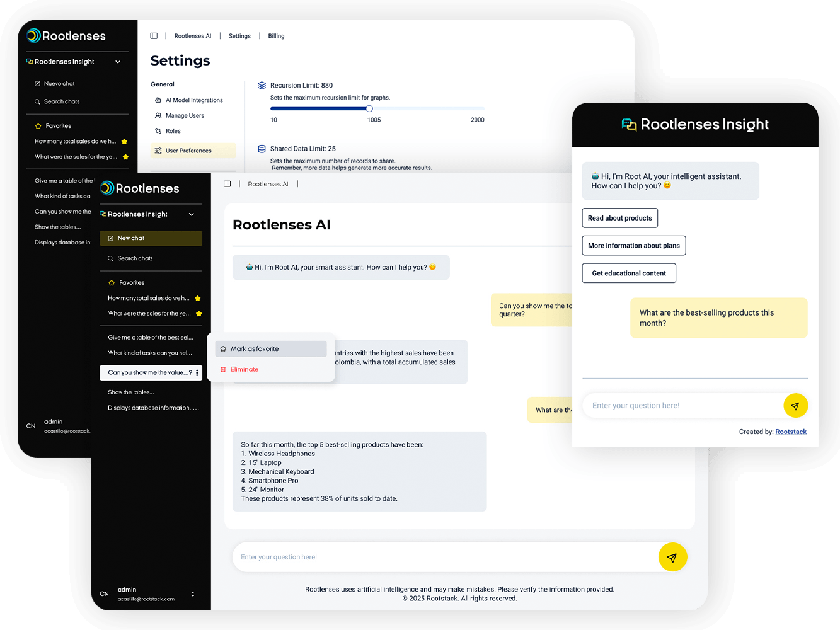
Task: Unfavorite the chat 'How many total sales do we h...'
Action: 198,298
